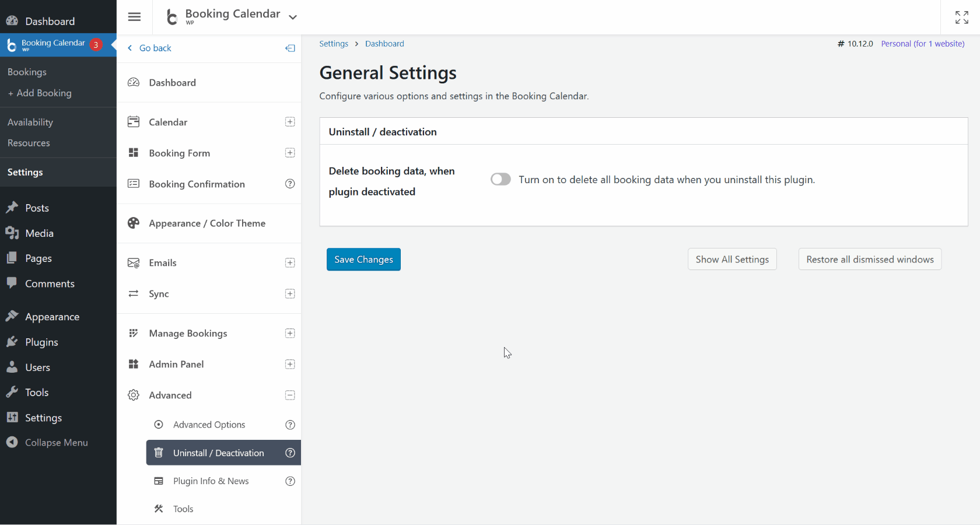The height and width of the screenshot is (525, 980).
Task: Expand the Emails section
Action: (290, 262)
